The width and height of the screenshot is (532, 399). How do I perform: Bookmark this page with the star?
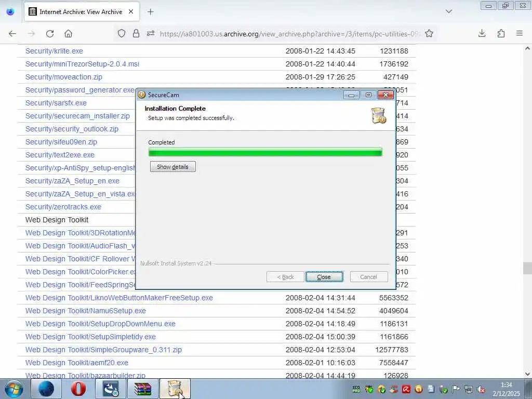coord(429,34)
